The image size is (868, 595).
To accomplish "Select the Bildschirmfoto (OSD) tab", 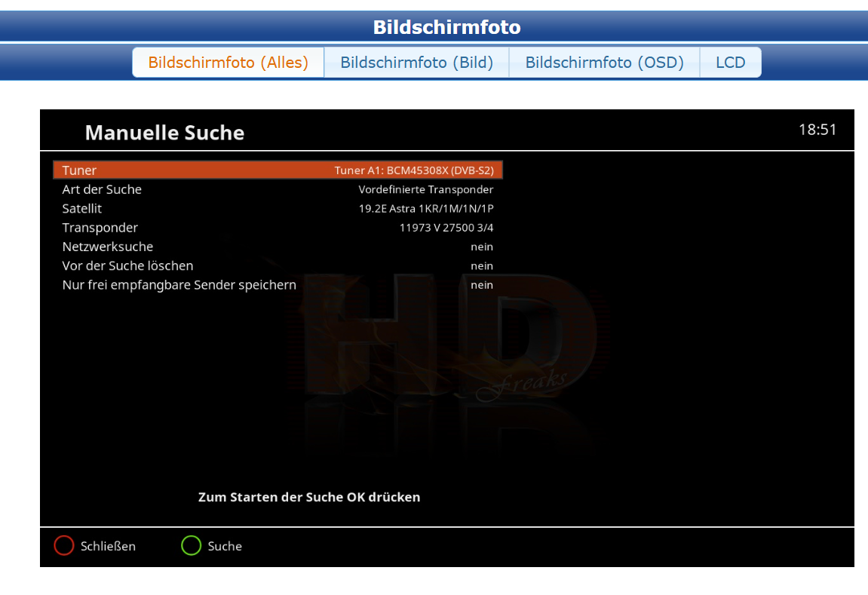I will click(x=605, y=62).
